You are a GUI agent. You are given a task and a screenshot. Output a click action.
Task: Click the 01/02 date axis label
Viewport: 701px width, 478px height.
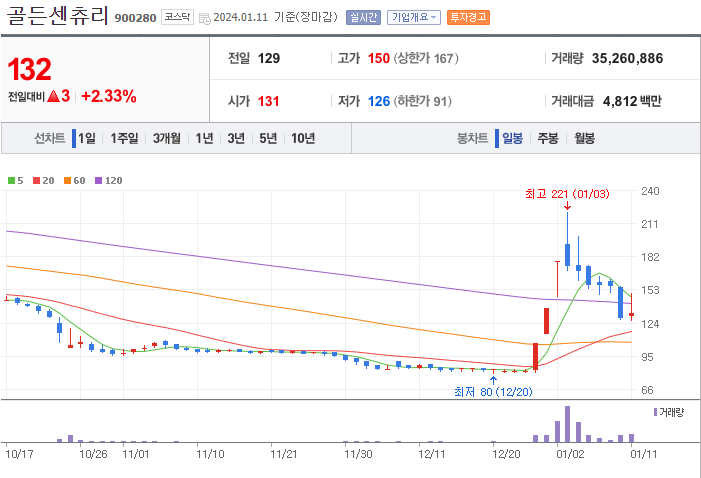click(x=570, y=454)
